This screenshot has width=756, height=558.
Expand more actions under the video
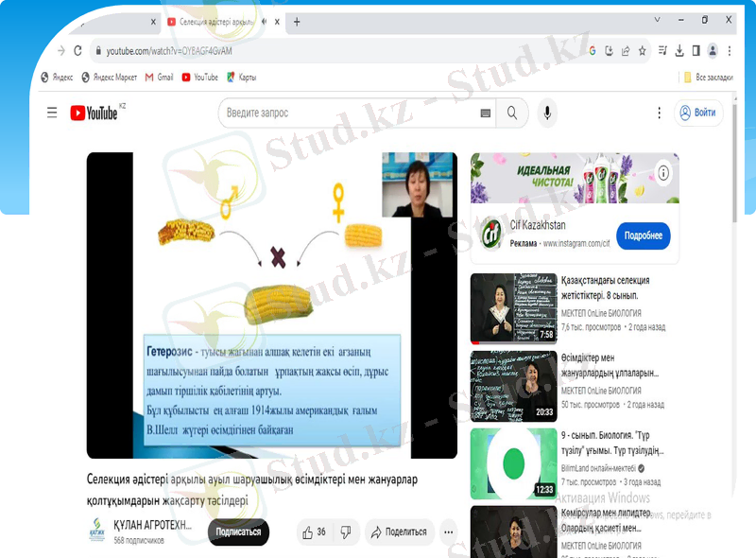[x=448, y=532]
